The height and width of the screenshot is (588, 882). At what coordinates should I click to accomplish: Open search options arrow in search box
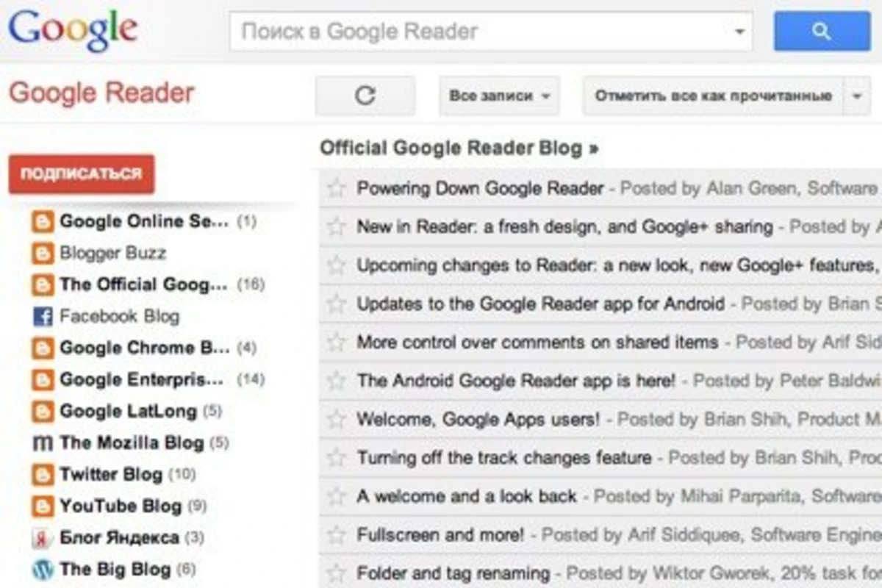(739, 32)
